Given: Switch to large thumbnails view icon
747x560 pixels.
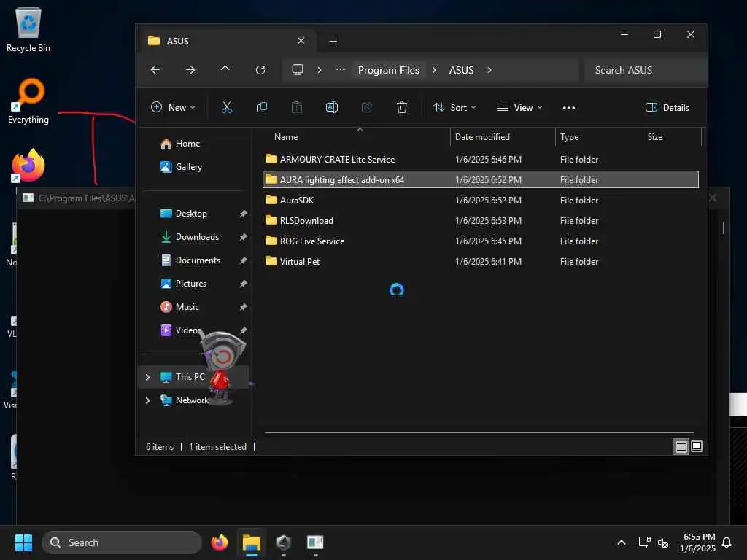Looking at the screenshot, I should pos(697,447).
